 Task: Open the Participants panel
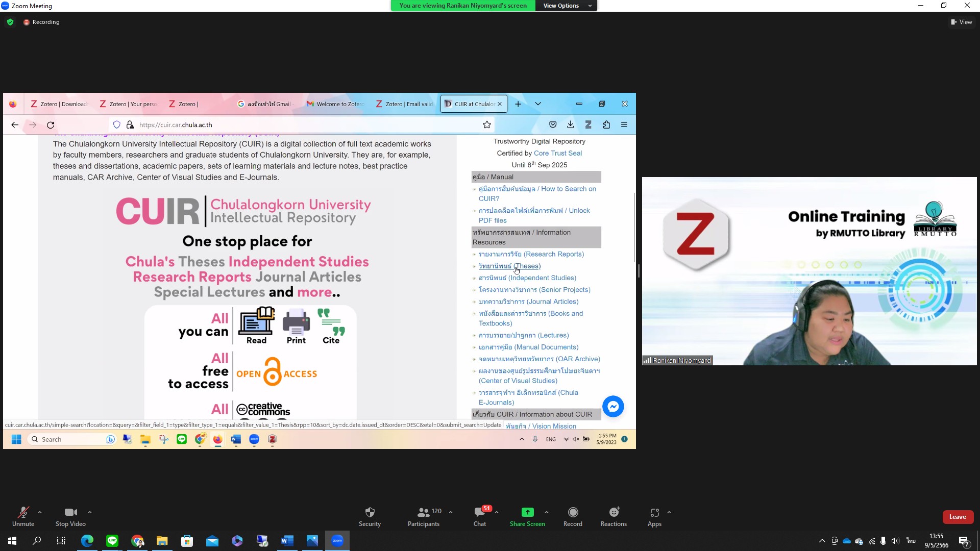point(424,516)
